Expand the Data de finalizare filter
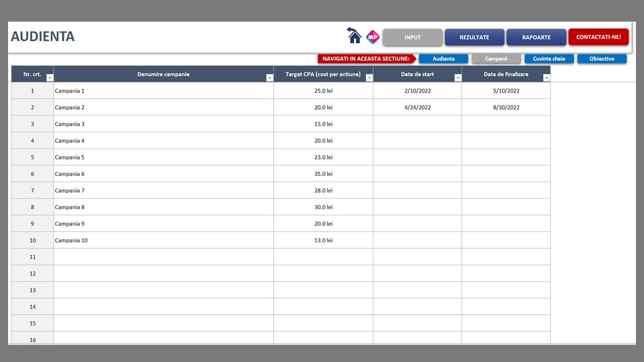This screenshot has height=362, width=644. click(546, 78)
